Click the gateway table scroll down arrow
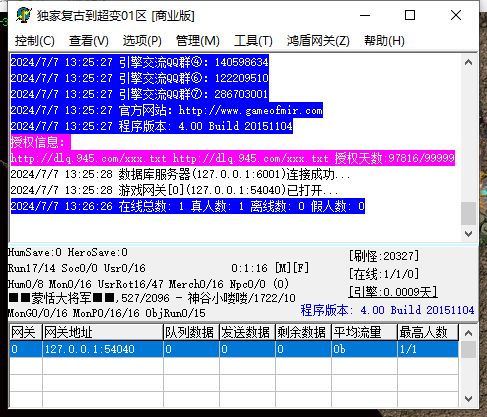This screenshot has height=417, width=487. [x=468, y=399]
